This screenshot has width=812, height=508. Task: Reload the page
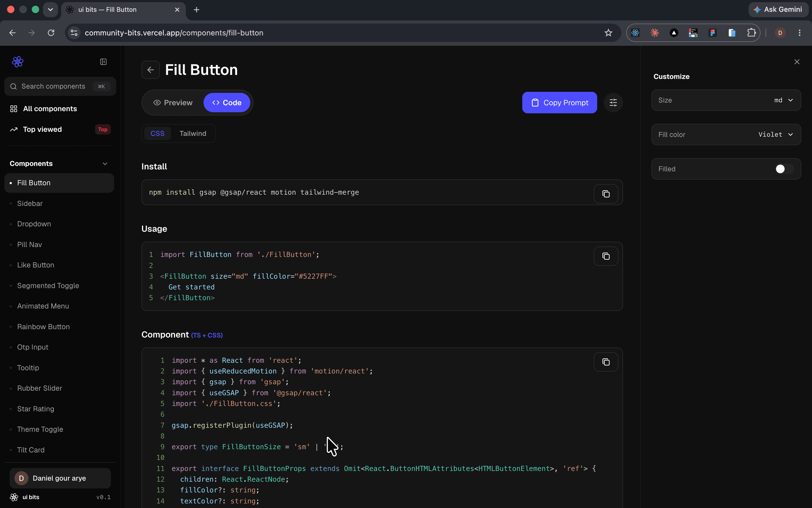tap(51, 33)
